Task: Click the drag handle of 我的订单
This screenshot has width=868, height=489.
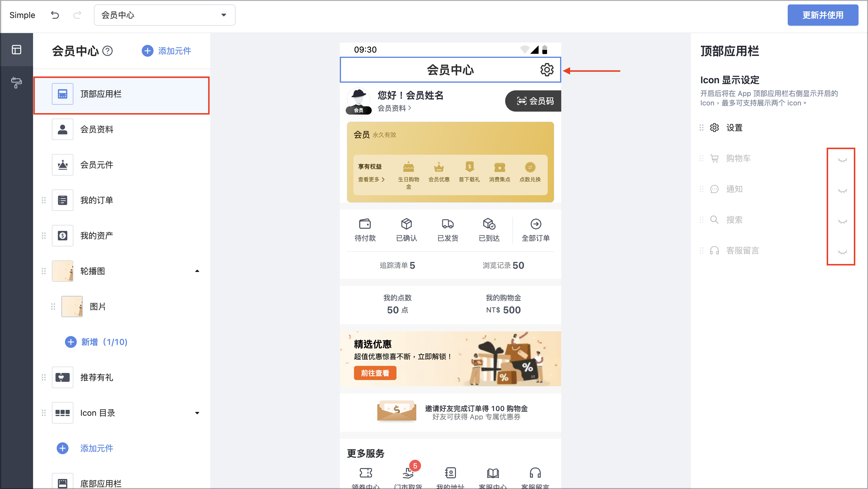Action: (x=43, y=200)
